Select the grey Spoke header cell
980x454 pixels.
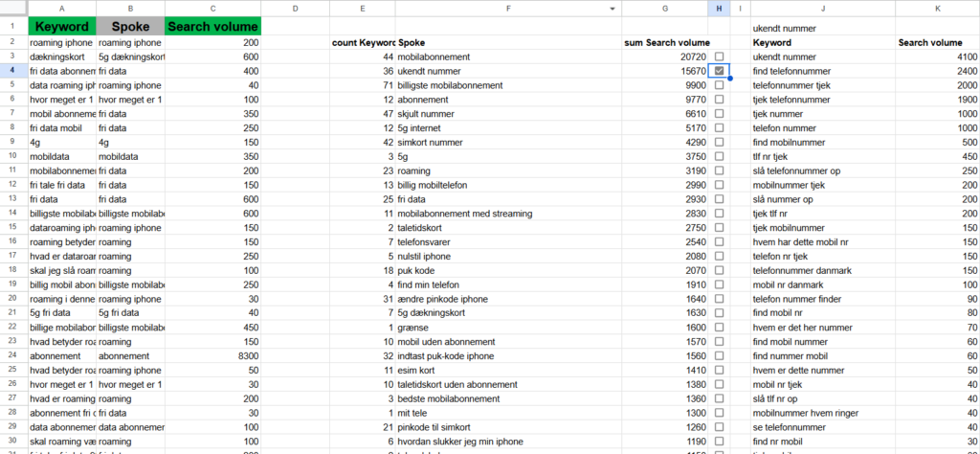tap(130, 27)
